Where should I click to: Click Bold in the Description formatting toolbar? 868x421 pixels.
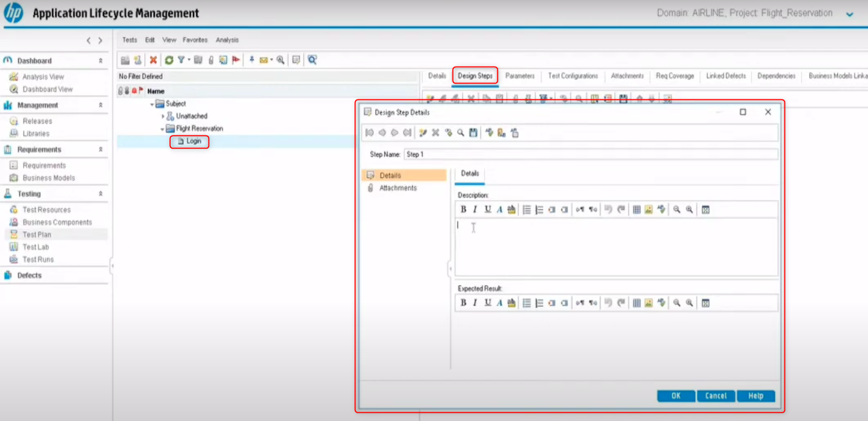point(463,210)
